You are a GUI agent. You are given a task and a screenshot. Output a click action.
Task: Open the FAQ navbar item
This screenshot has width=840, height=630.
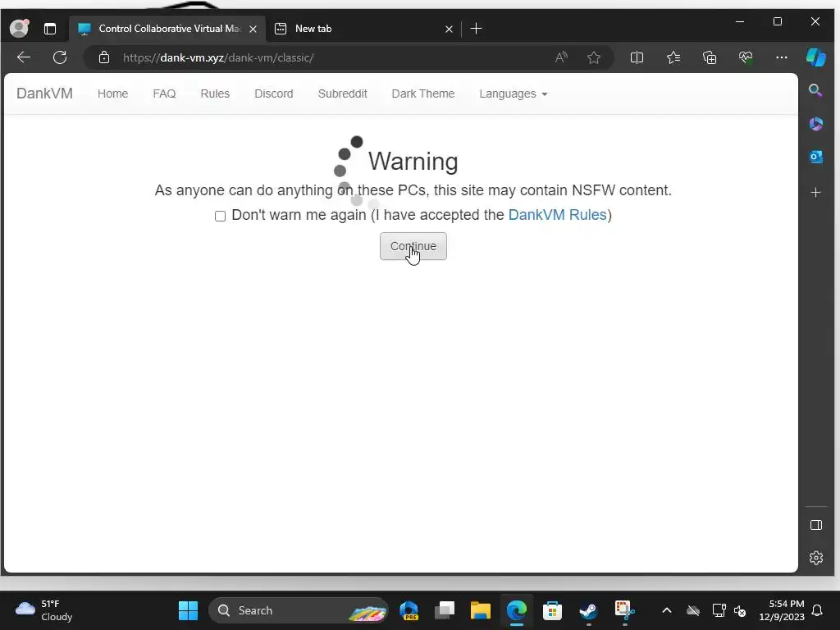[164, 94]
